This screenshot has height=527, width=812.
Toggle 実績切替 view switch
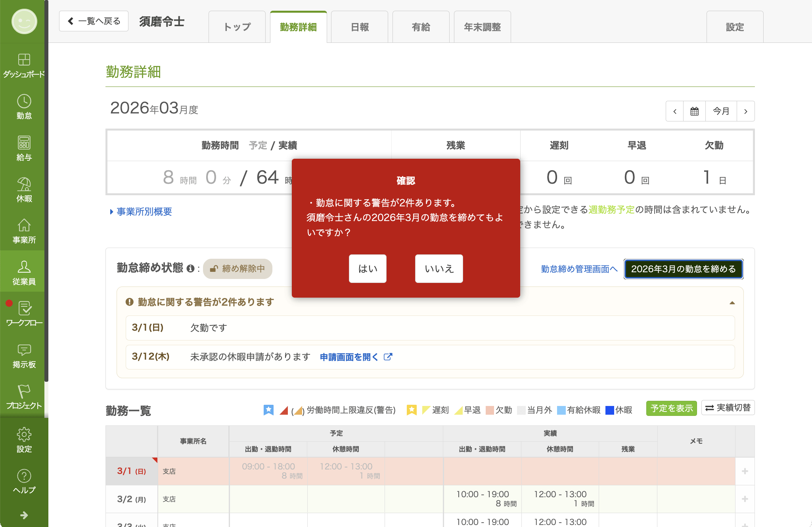pos(728,408)
